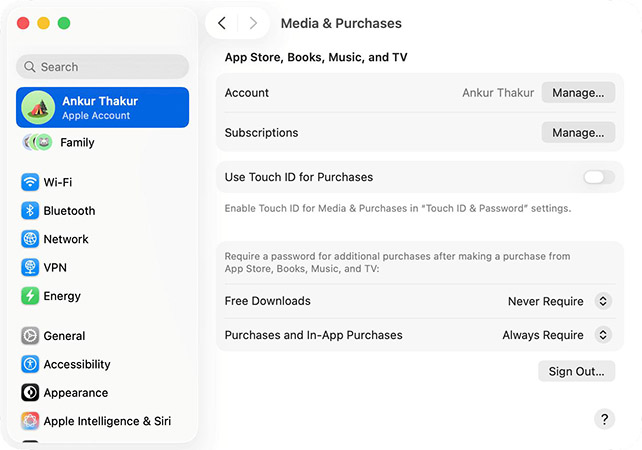Go back with the left chevron

pos(222,23)
